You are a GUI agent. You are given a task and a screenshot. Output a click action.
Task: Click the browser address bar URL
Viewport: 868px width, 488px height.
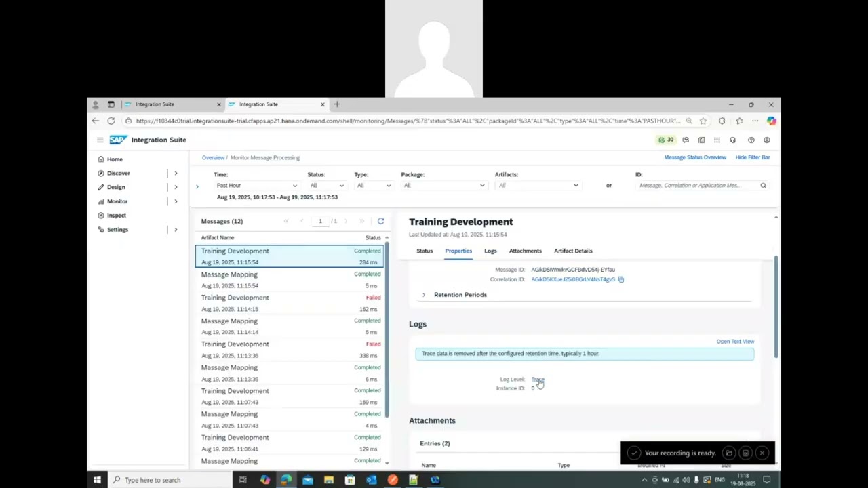(x=407, y=121)
